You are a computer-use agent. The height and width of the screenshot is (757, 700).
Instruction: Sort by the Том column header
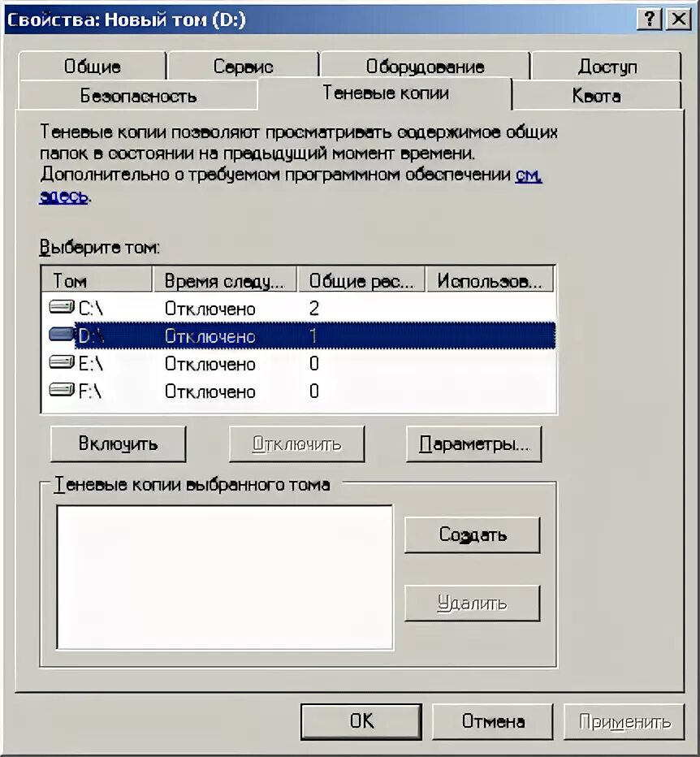[x=97, y=280]
